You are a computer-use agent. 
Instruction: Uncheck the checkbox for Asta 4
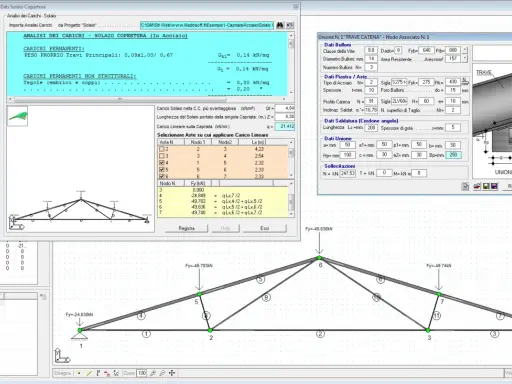point(162,163)
